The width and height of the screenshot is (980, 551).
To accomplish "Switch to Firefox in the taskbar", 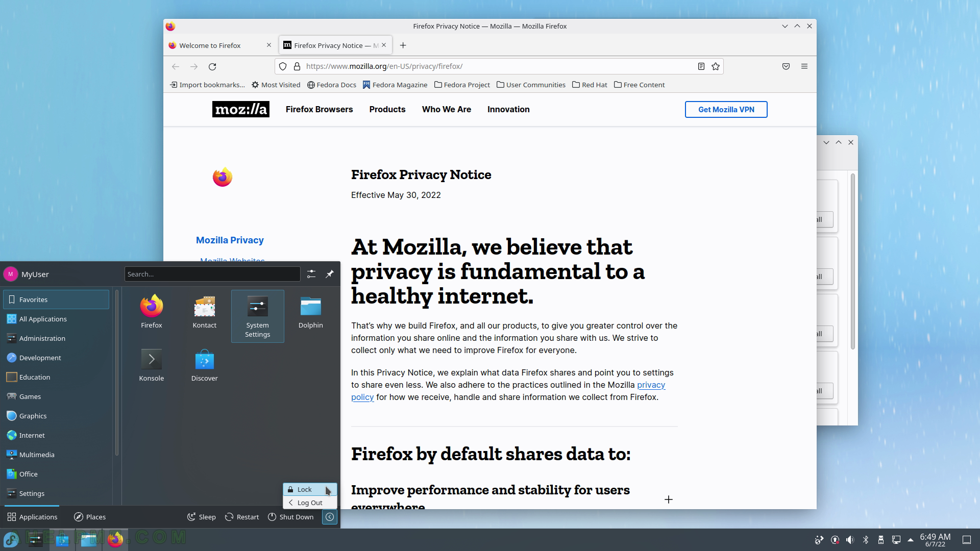I will tap(115, 539).
